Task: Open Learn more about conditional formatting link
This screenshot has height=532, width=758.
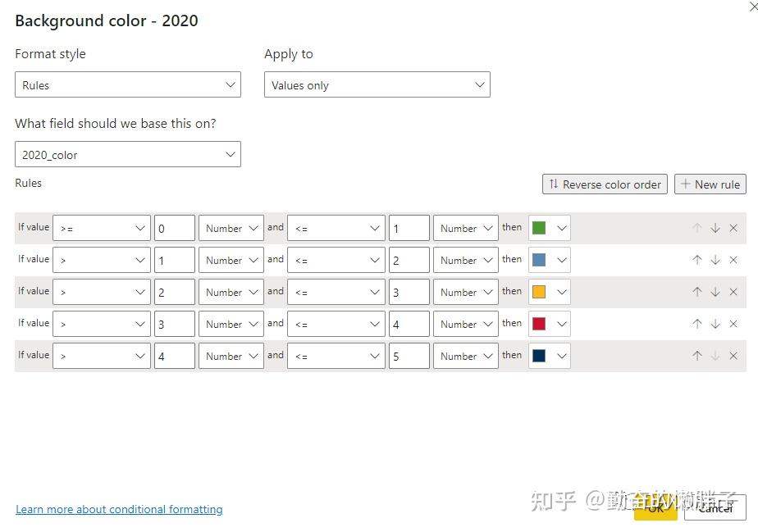Action: pos(119,510)
